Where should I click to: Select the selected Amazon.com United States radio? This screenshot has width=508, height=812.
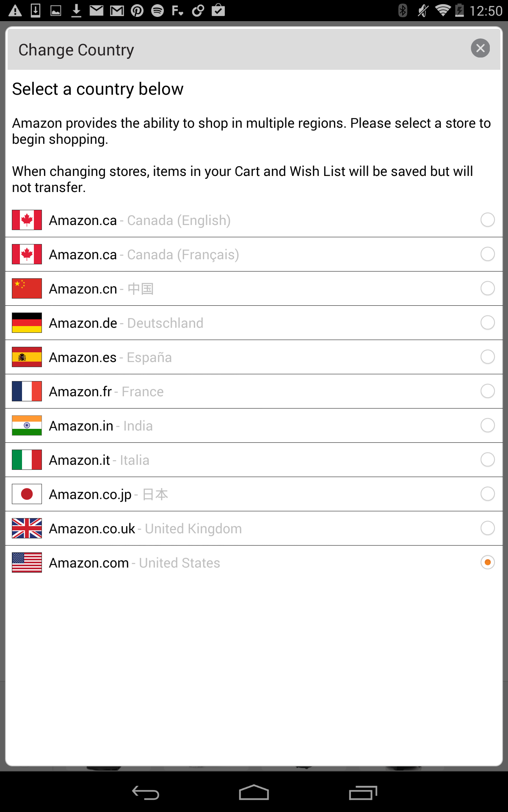click(x=487, y=562)
